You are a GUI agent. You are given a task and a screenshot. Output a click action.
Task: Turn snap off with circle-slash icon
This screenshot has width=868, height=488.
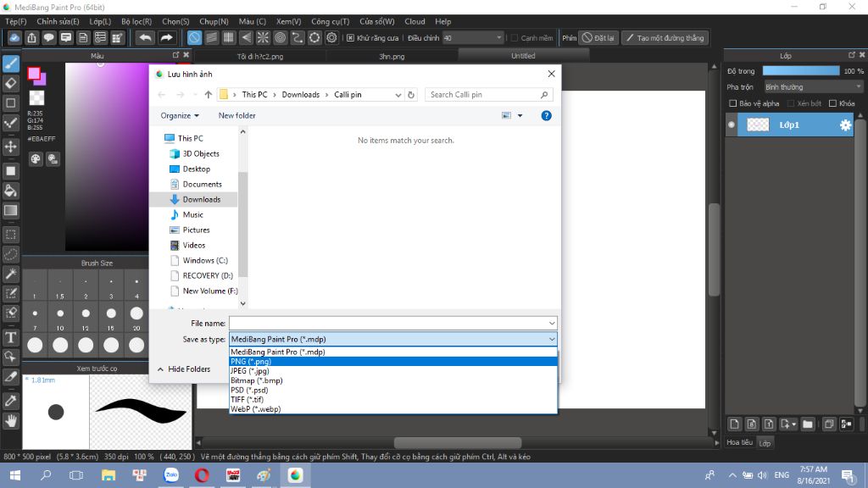point(194,37)
